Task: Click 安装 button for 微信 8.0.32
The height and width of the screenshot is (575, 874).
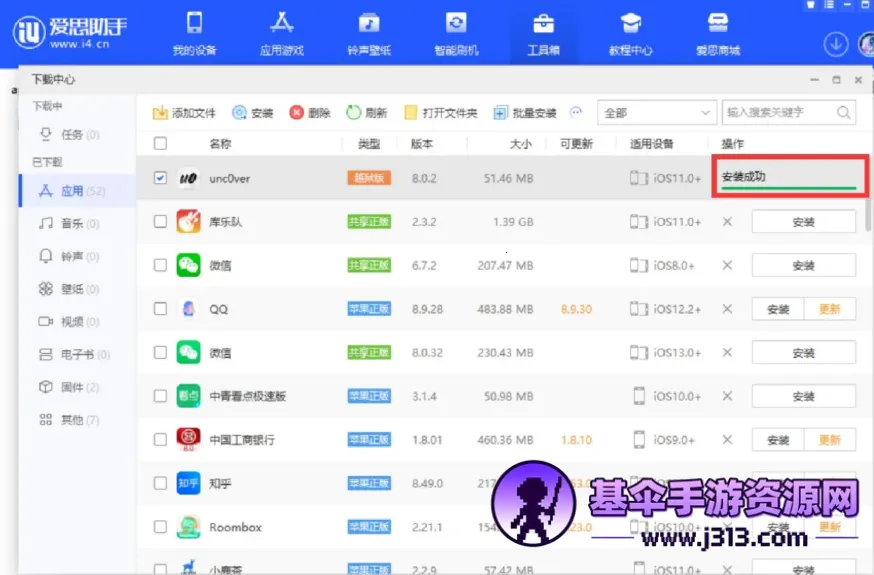Action: 803,353
